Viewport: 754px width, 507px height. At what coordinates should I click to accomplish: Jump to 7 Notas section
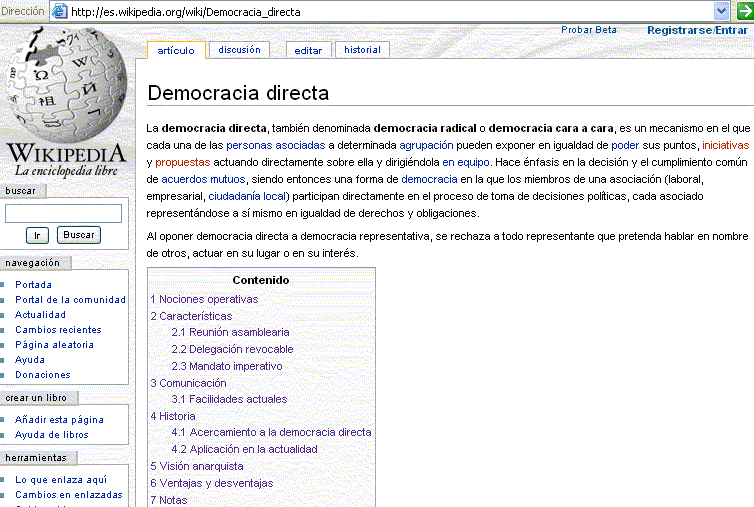point(168,500)
